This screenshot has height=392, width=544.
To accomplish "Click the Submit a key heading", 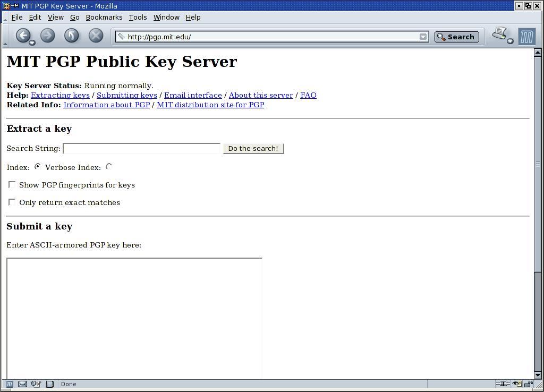I will point(39,226).
